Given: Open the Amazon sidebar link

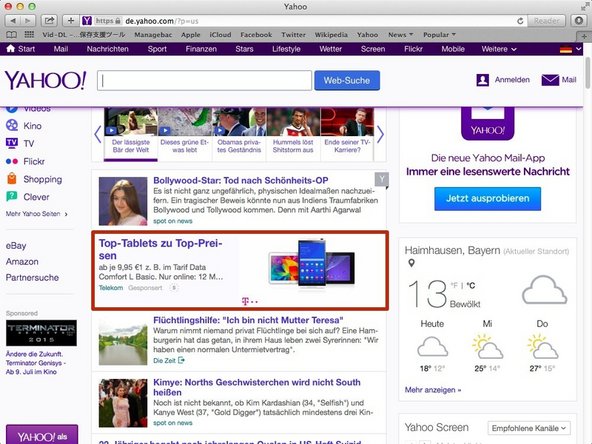Looking at the screenshot, I should [22, 262].
